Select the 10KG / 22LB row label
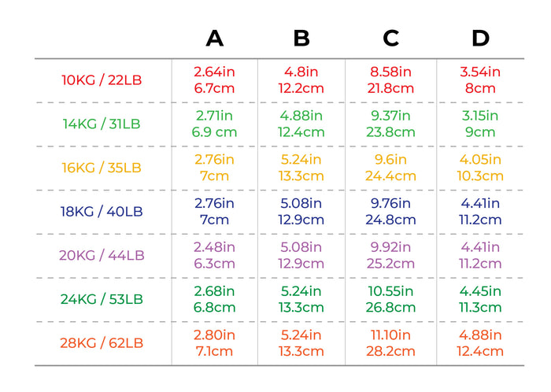The height and width of the screenshot is (392, 551). [102, 80]
